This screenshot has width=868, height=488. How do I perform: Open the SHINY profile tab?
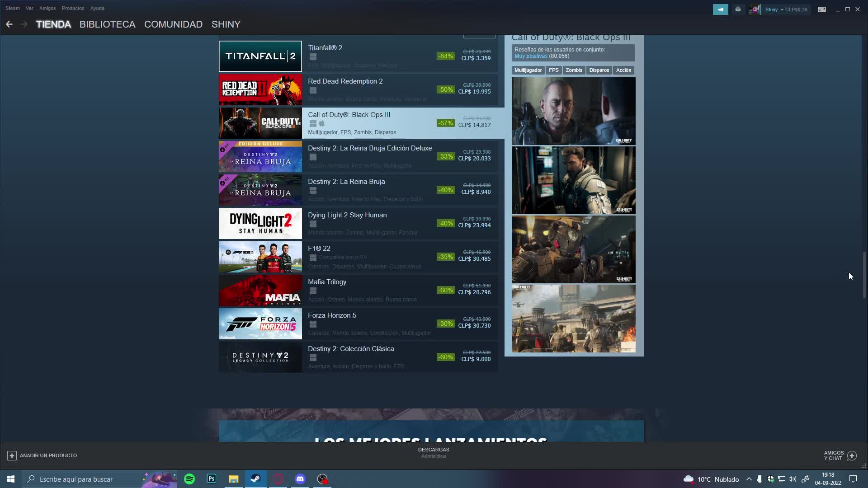click(x=226, y=24)
